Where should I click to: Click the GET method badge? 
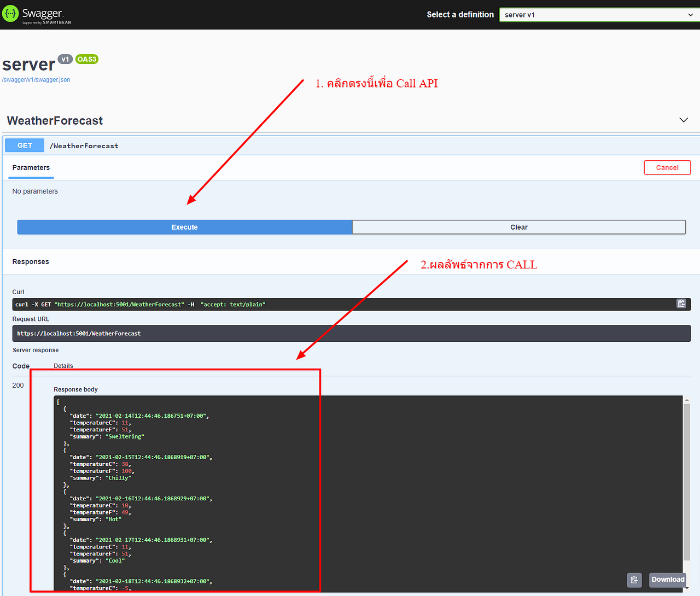click(x=24, y=145)
